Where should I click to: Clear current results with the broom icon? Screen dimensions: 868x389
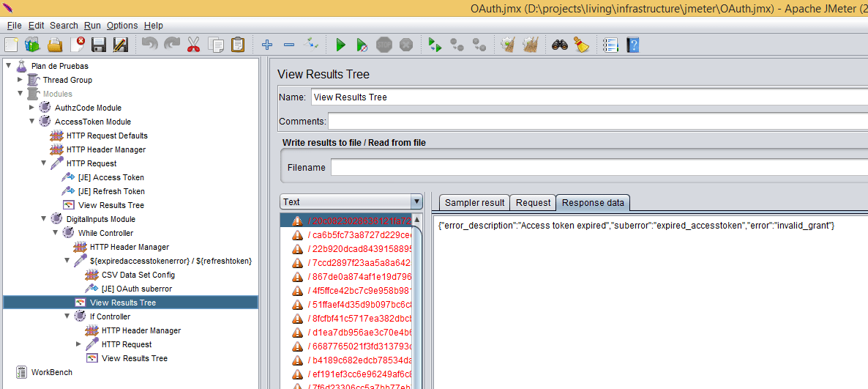coord(508,45)
